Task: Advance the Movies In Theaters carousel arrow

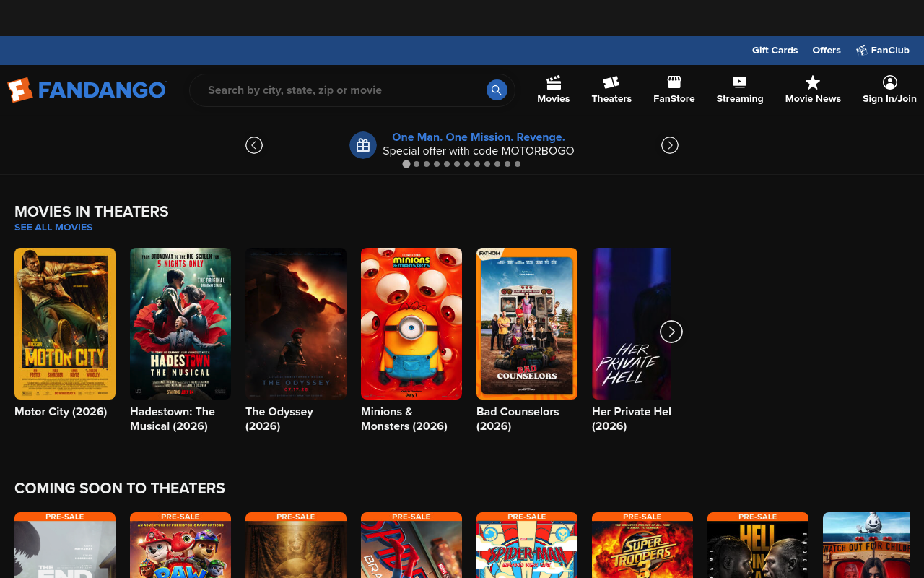Action: (x=671, y=332)
